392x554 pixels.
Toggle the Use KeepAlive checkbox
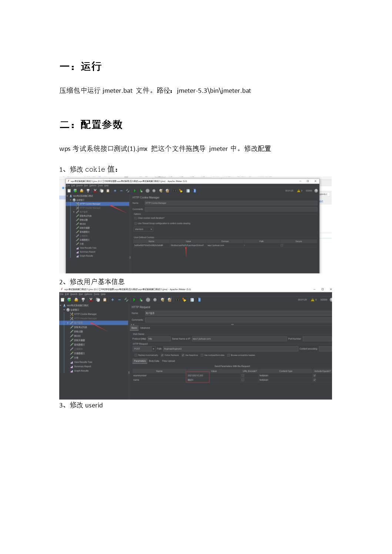pos(183,355)
